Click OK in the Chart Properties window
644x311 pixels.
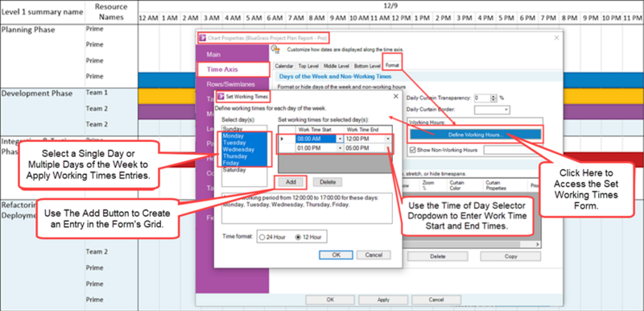pos(330,300)
